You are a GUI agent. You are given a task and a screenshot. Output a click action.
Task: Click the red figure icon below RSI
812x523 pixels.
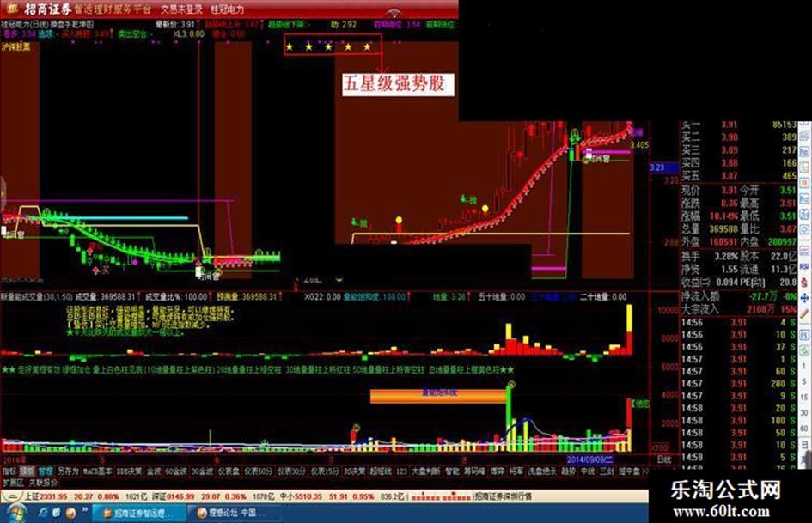[803, 281]
